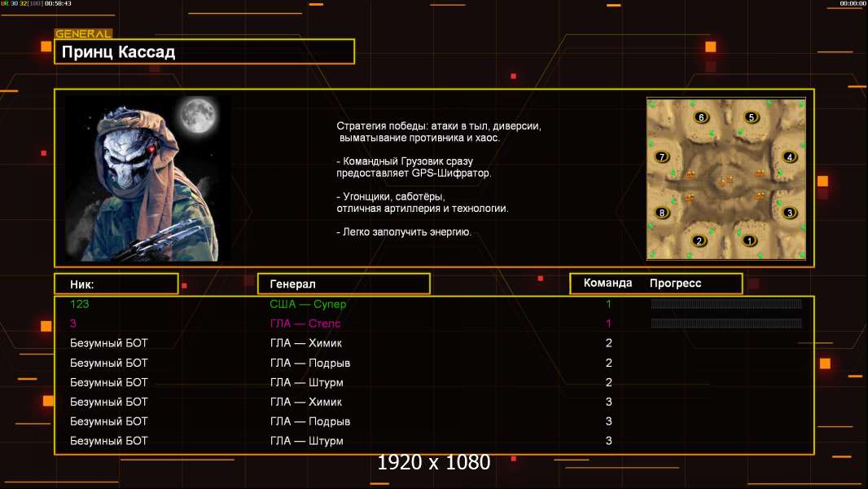Image resolution: width=868 pixels, height=489 pixels.
Task: Click start position 8 on the minimap
Action: (661, 212)
